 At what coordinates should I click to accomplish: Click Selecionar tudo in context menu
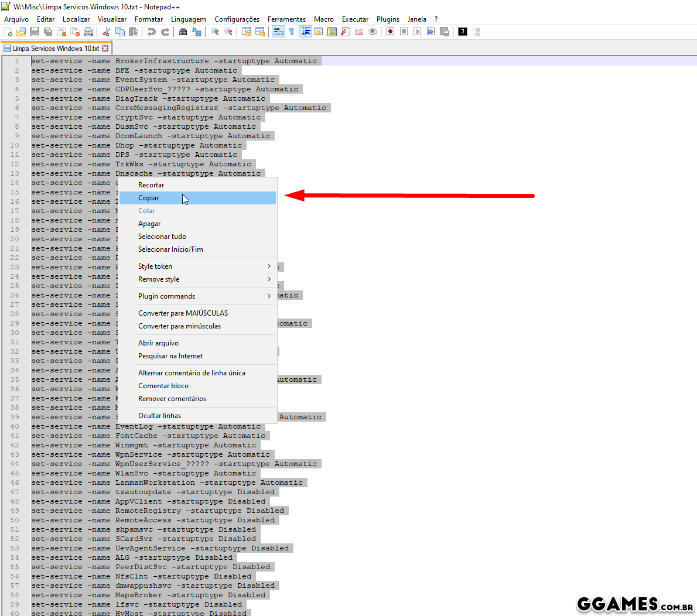(162, 237)
